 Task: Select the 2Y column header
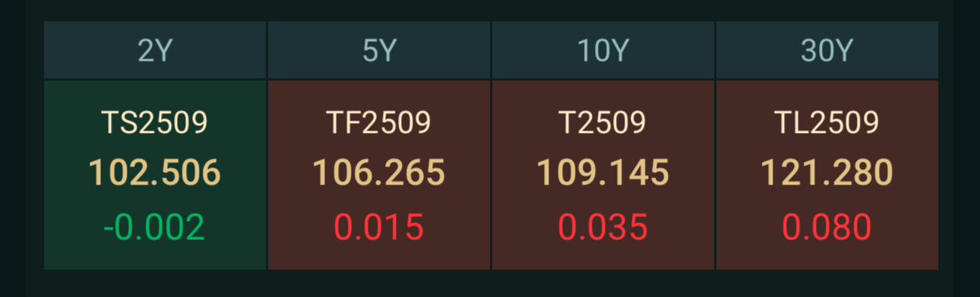tap(155, 50)
